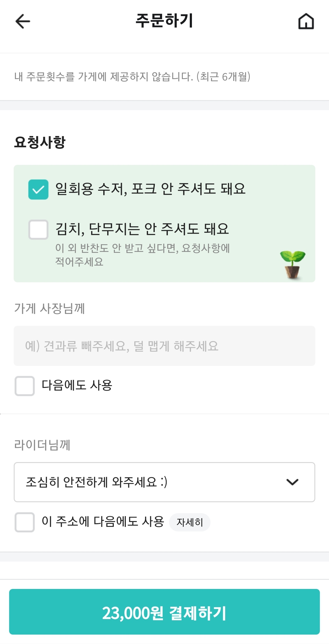Tap the 주문하기 page title
This screenshot has width=329, height=644.
164,21
